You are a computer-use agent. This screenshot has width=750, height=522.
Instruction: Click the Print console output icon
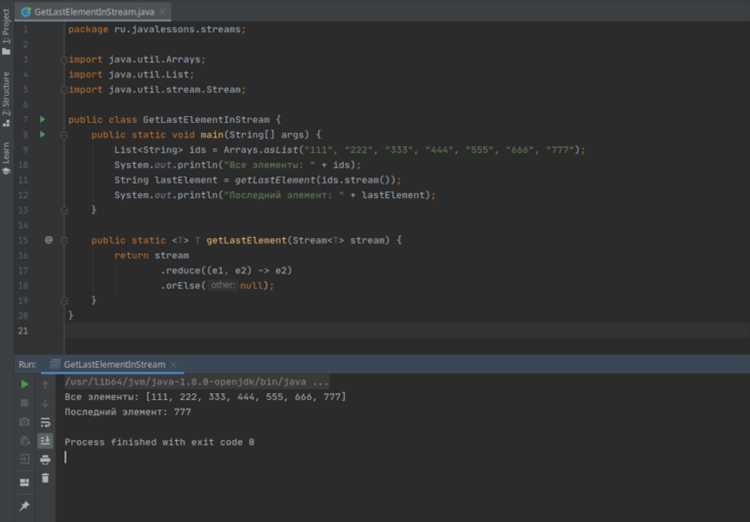point(45,460)
